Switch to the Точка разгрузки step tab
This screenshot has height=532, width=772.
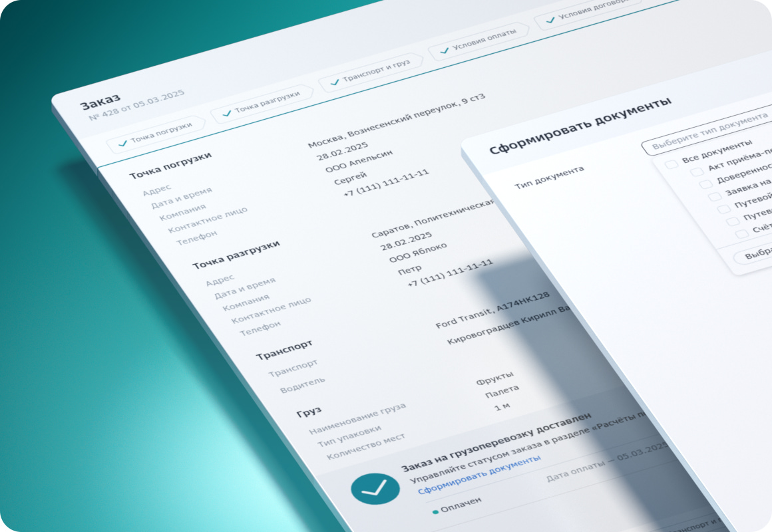[x=262, y=103]
